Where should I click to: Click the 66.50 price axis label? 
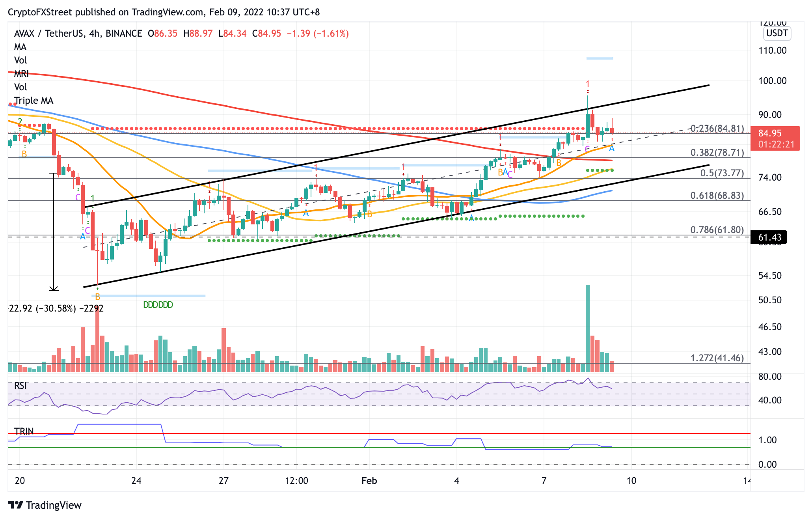pos(770,212)
